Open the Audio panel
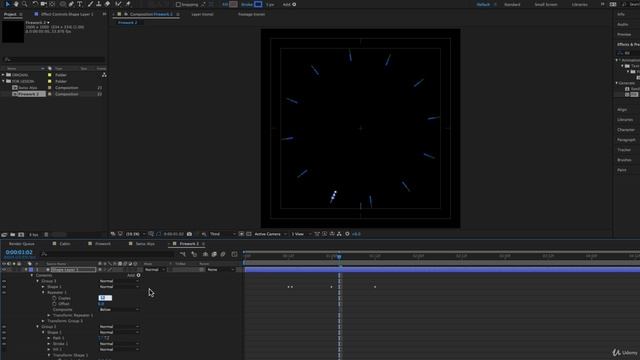 623,24
